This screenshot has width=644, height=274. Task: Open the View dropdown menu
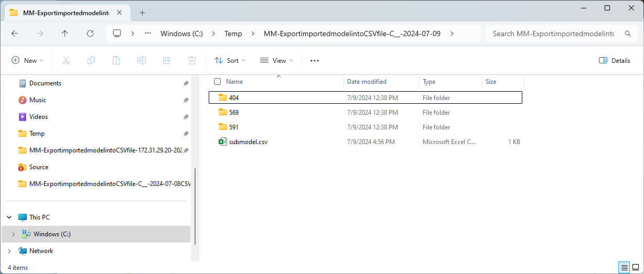[276, 60]
